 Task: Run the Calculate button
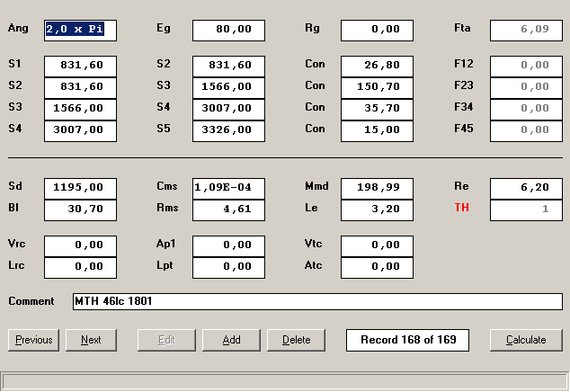coord(526,340)
